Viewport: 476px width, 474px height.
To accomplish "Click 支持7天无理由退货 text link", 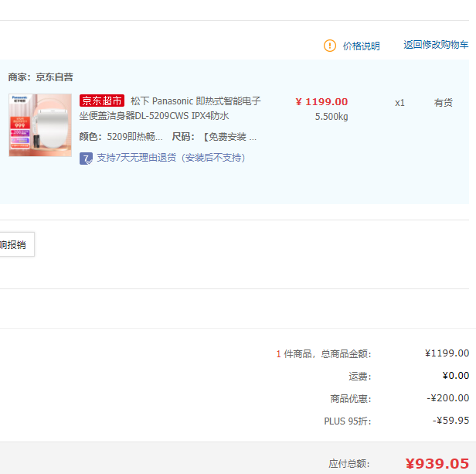I will (x=171, y=158).
